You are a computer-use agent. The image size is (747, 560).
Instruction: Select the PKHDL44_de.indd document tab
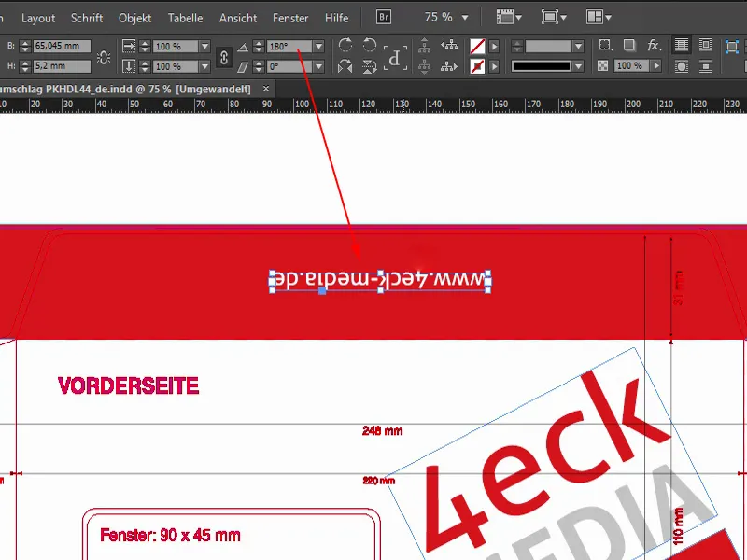point(125,89)
